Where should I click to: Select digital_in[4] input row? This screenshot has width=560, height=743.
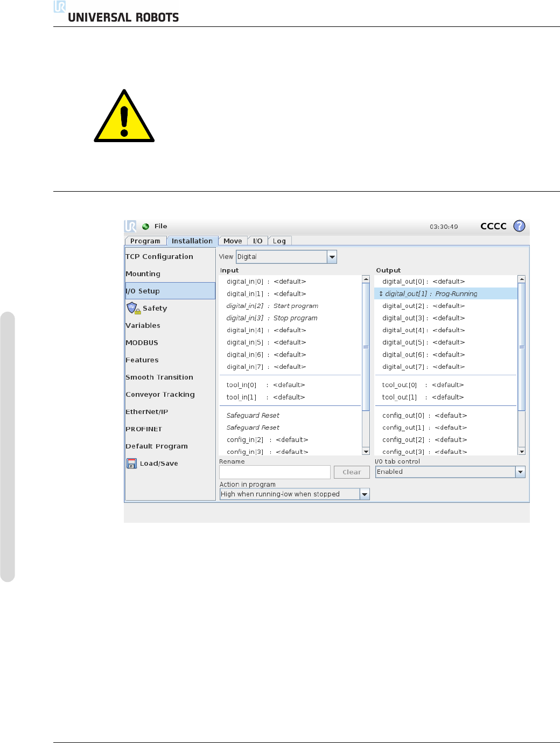pyautogui.click(x=290, y=331)
